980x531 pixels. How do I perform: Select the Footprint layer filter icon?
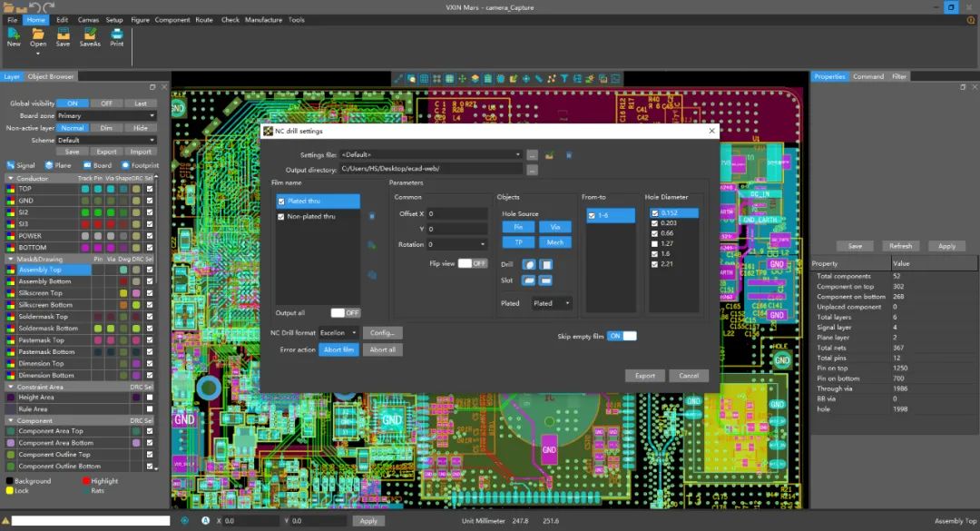124,165
